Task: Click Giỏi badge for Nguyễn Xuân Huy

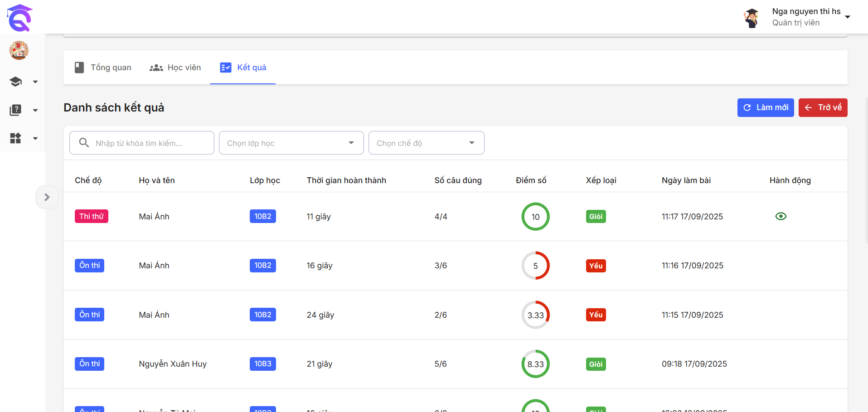Action: pyautogui.click(x=596, y=364)
